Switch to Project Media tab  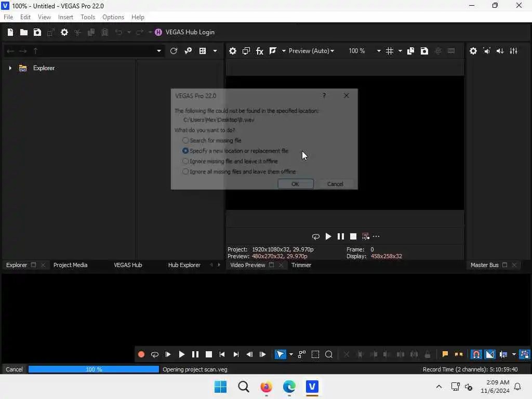pos(70,265)
